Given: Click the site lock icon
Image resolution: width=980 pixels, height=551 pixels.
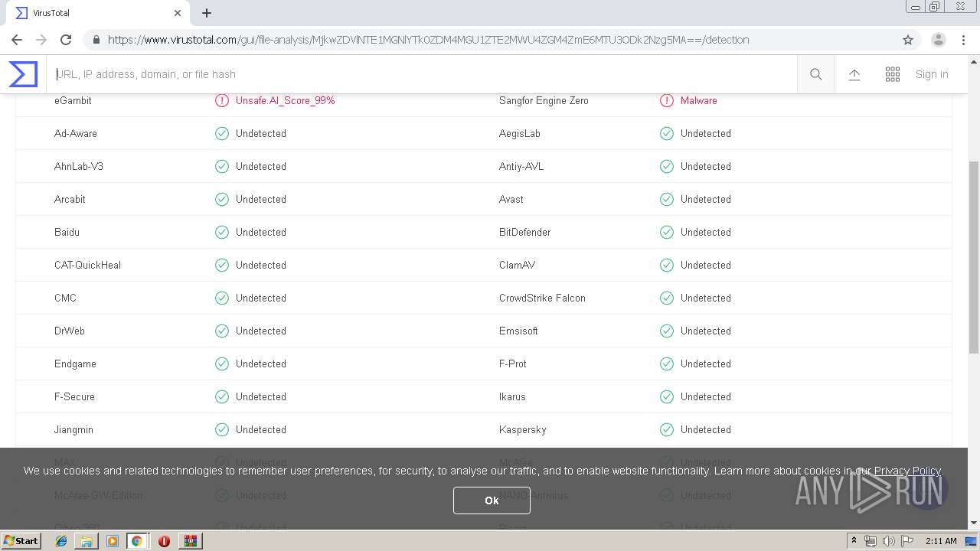Looking at the screenshot, I should pos(95,40).
